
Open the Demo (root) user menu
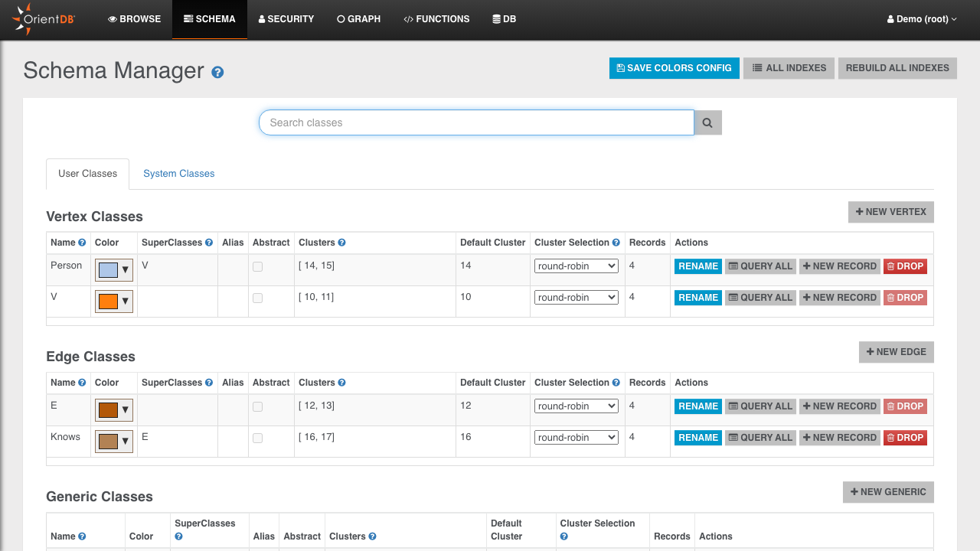tap(922, 19)
